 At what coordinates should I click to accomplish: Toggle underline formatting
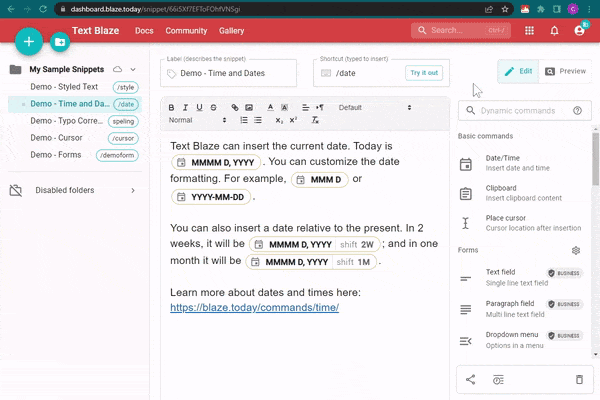pyautogui.click(x=200, y=107)
